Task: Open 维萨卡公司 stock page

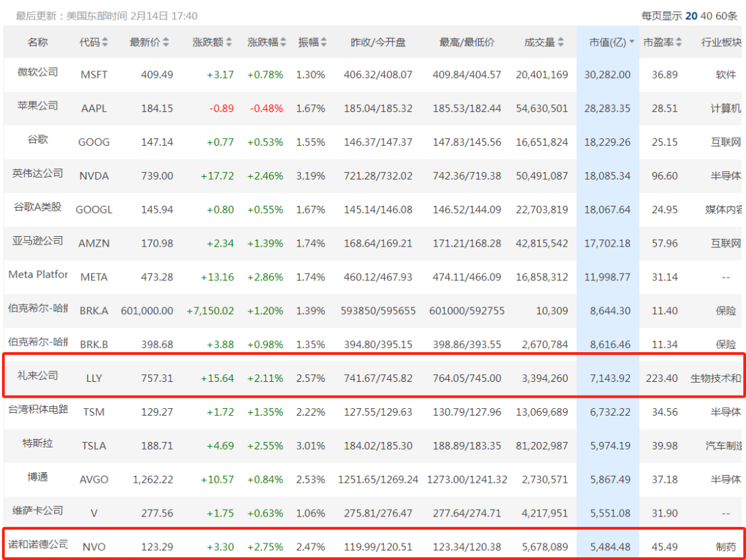Action: point(37,510)
